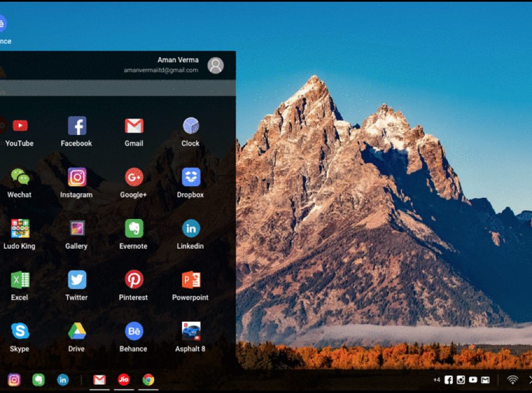The height and width of the screenshot is (393, 532).
Task: Open Pinterest from the launcher
Action: tap(134, 280)
